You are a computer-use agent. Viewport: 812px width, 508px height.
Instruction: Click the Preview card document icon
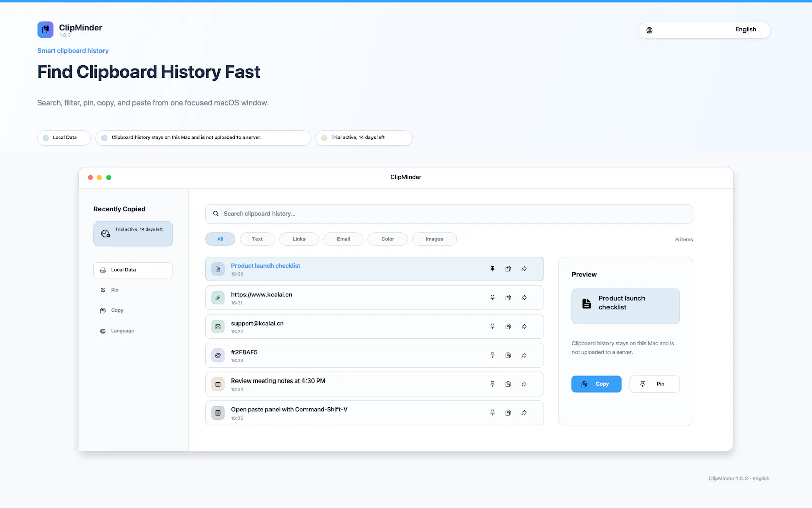point(586,303)
